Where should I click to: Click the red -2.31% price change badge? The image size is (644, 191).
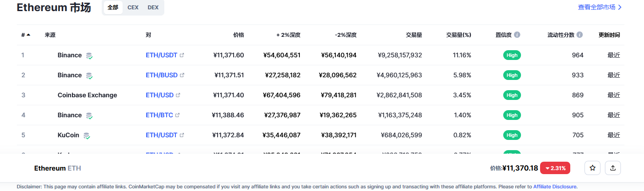click(555, 168)
